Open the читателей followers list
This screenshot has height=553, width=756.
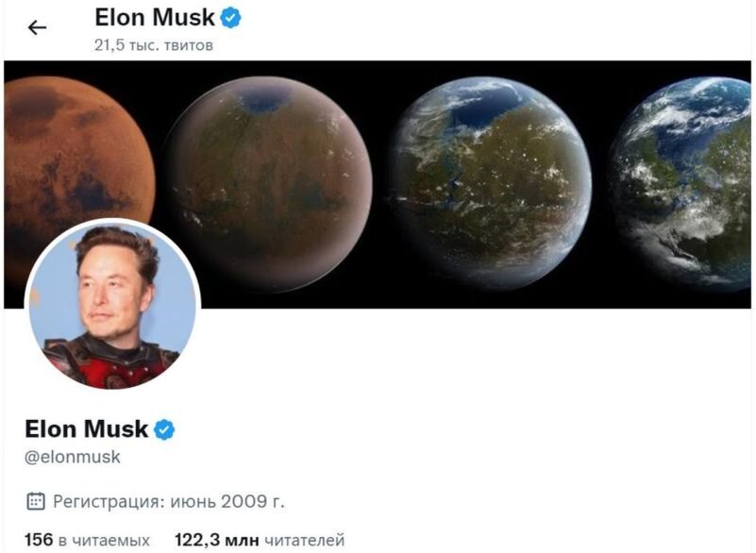(x=305, y=541)
